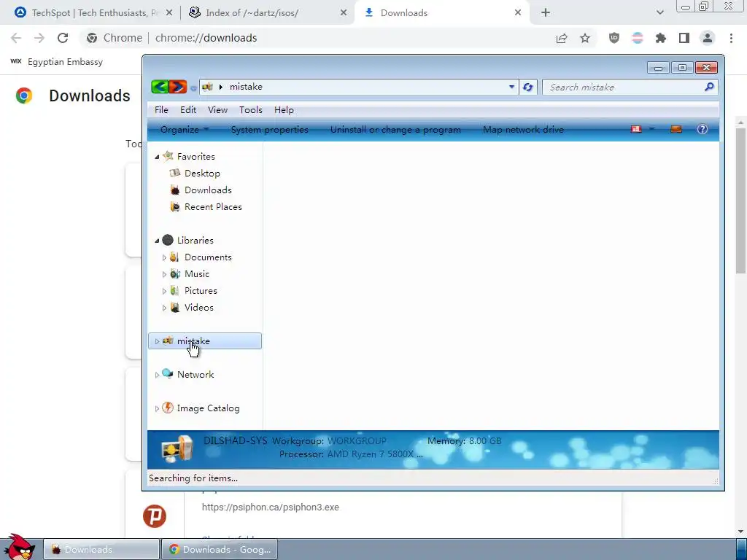Screen dimensions: 747x560
Task: Click Uninstall or change a program
Action: click(x=395, y=130)
